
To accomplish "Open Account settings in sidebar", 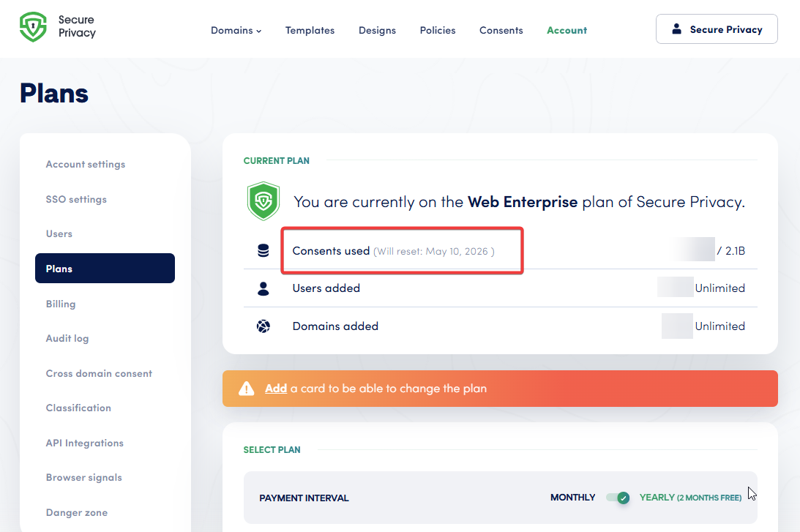I will [86, 164].
